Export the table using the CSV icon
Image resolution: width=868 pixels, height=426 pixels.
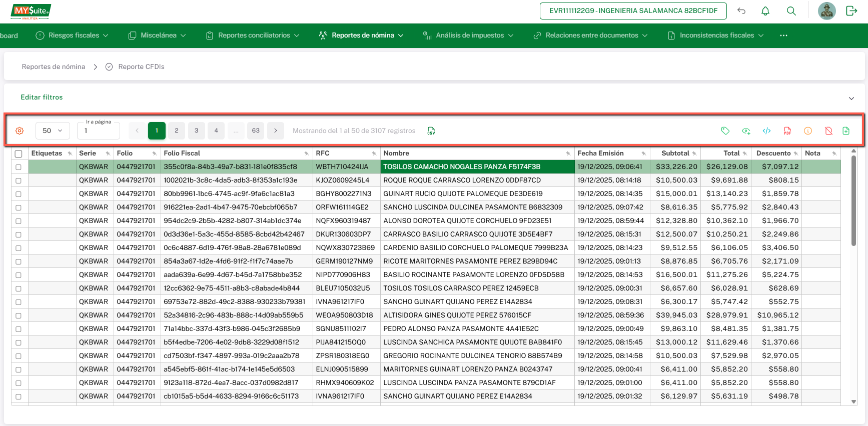coord(431,131)
